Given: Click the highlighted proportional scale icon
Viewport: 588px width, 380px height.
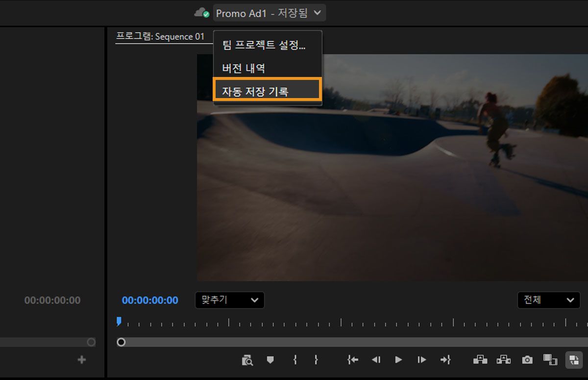Looking at the screenshot, I should (574, 359).
